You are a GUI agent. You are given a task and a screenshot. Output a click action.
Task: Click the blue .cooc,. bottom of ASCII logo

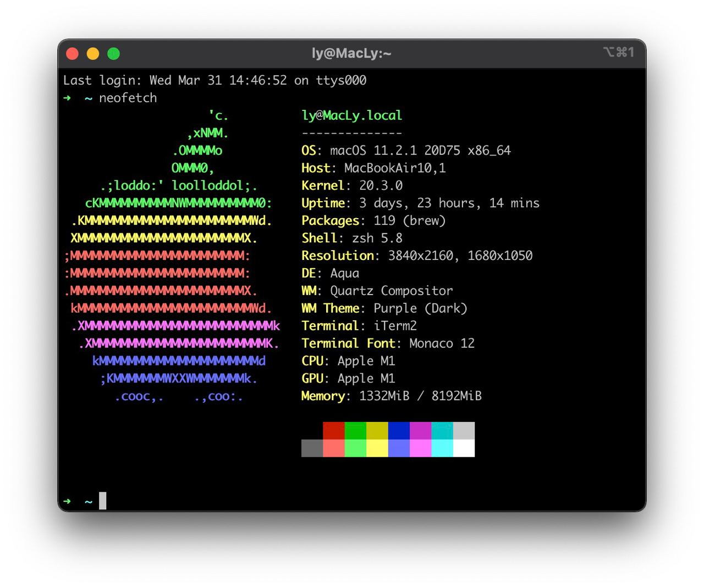click(139, 397)
